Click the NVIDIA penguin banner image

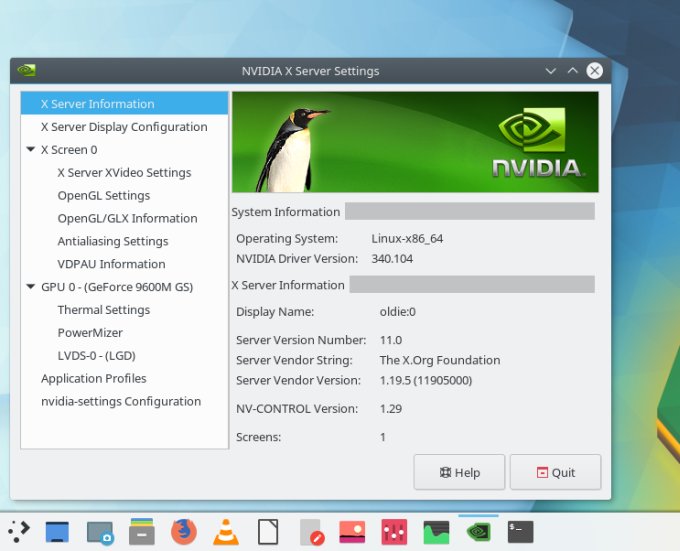tap(415, 142)
